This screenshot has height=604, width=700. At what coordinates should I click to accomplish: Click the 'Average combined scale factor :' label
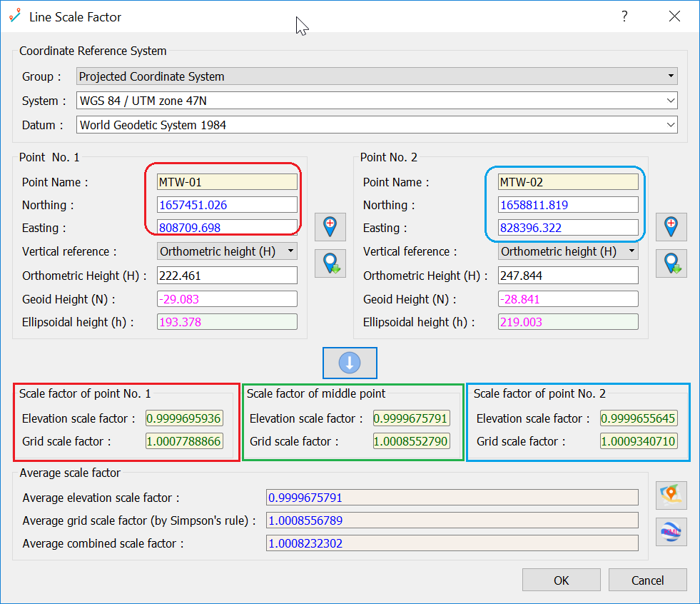(103, 543)
